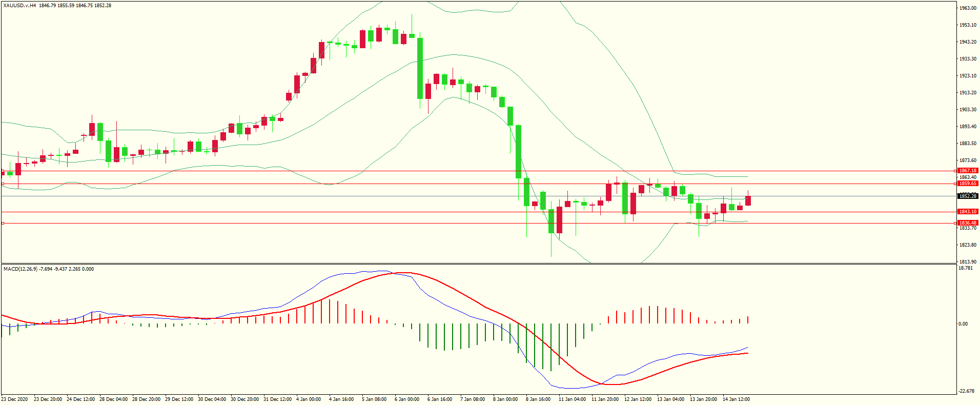Click the 6 Jan 00:00 time label
This screenshot has height=405, width=980.
tap(407, 399)
